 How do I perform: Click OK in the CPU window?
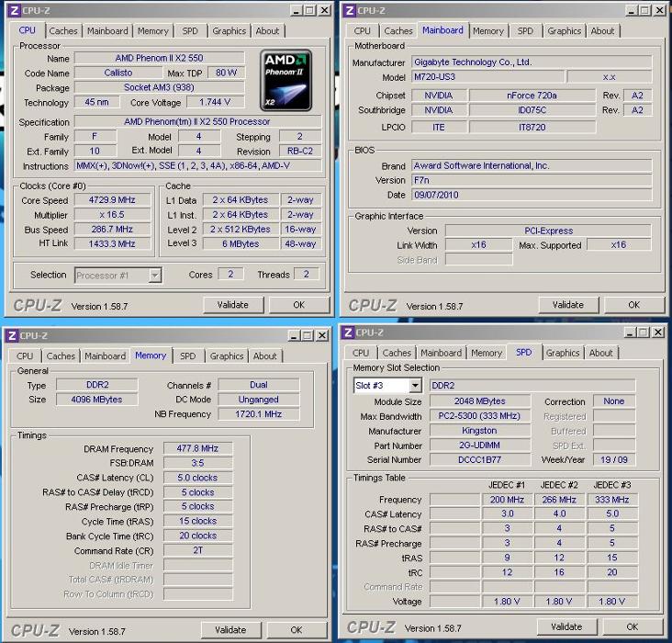tap(298, 305)
